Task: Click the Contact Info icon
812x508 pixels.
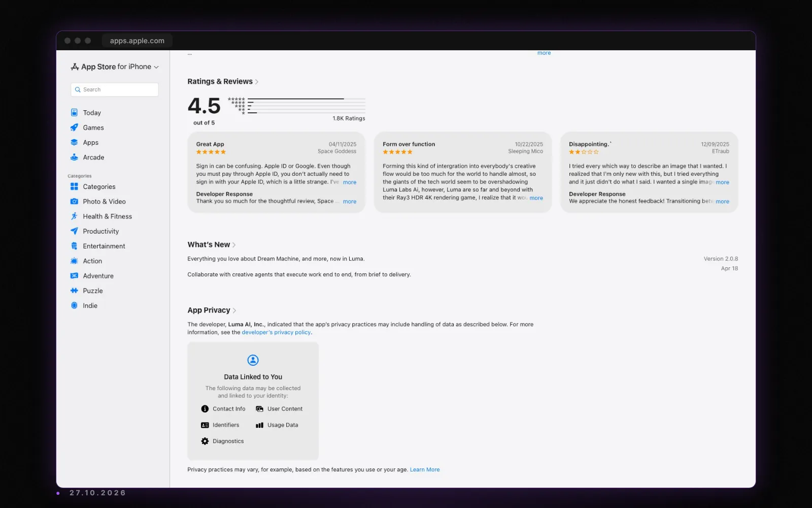Action: click(205, 409)
